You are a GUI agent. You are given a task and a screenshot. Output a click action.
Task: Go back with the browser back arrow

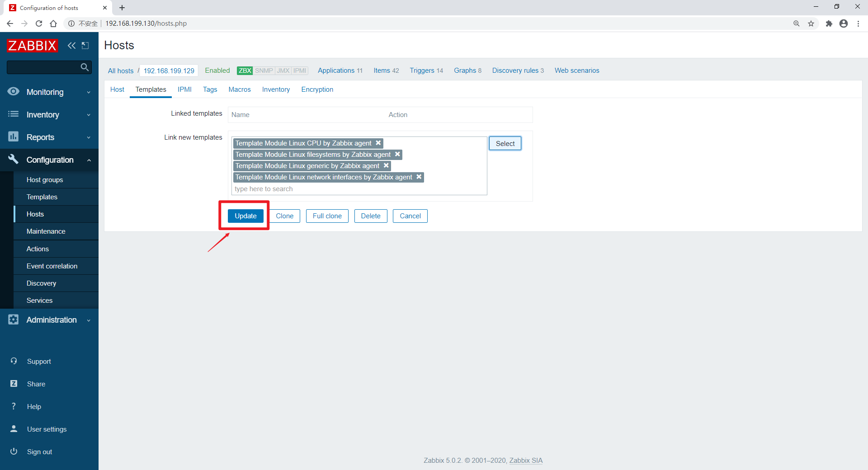click(10, 23)
